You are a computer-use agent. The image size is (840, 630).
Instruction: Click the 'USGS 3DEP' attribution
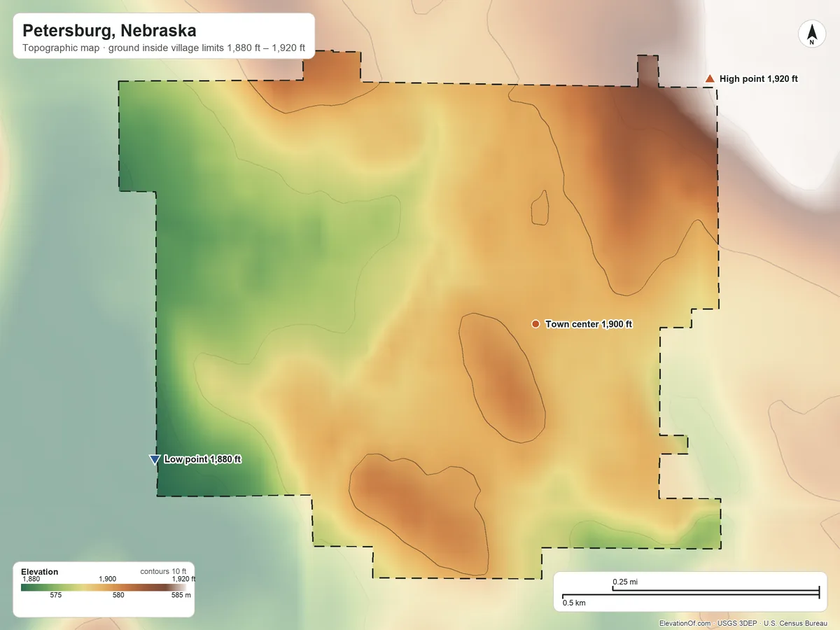(x=738, y=623)
